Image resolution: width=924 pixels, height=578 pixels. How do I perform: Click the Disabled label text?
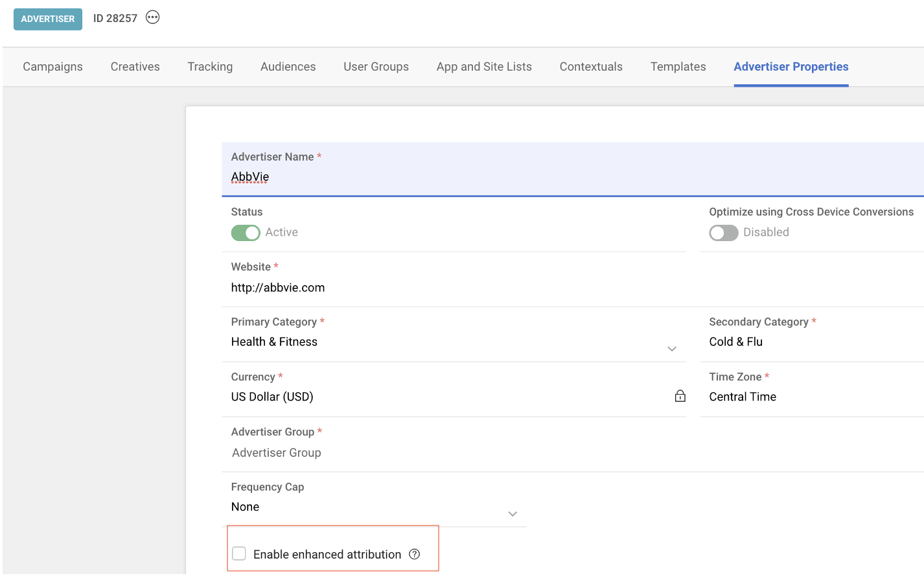[x=766, y=232]
